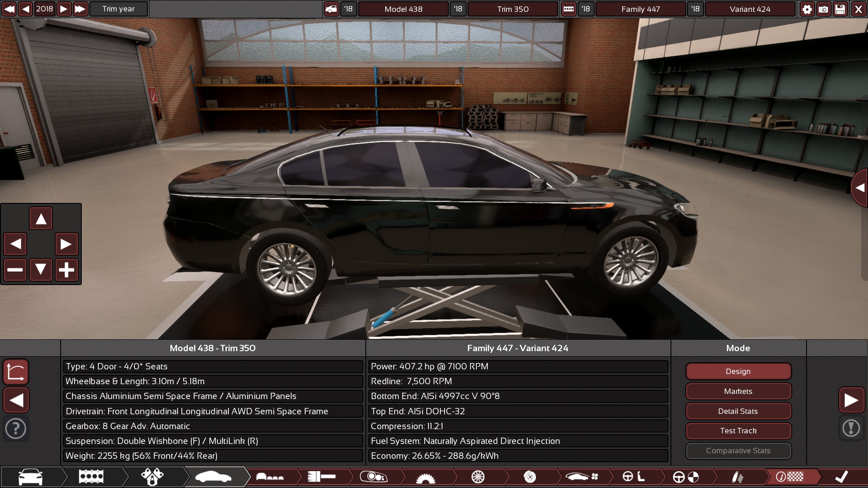Click the Compression 11.2:1 stat row
Viewport: 868px width, 488px height.
pyautogui.click(x=518, y=426)
